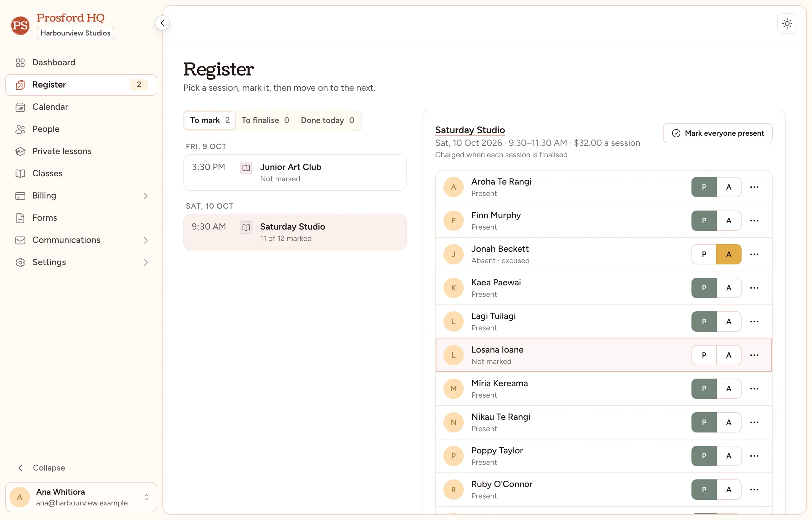Screen dimensions: 812x520
Task: Open more options for Kaea Paewai
Action: click(754, 288)
